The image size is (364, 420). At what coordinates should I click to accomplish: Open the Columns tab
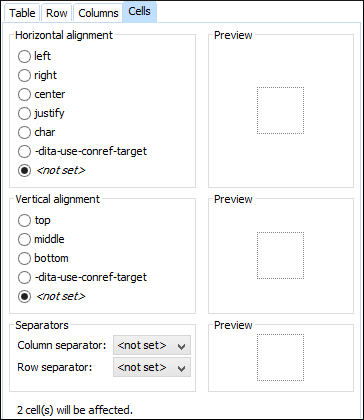(98, 13)
